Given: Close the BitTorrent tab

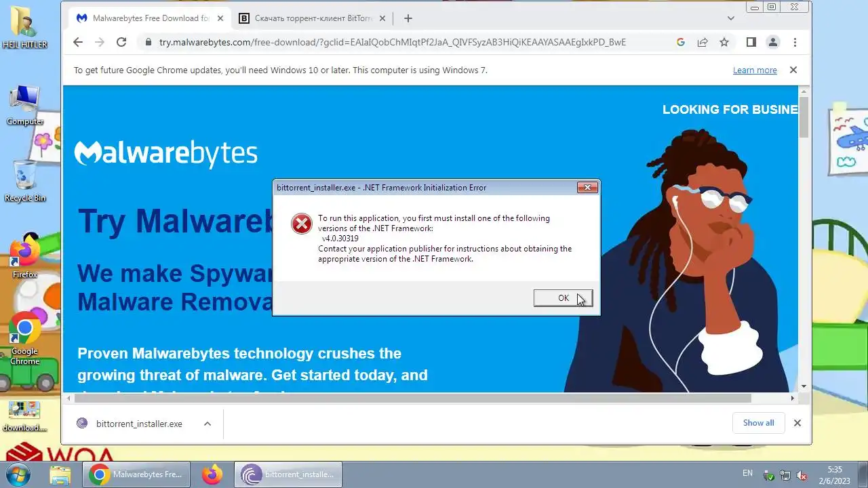Looking at the screenshot, I should point(382,18).
